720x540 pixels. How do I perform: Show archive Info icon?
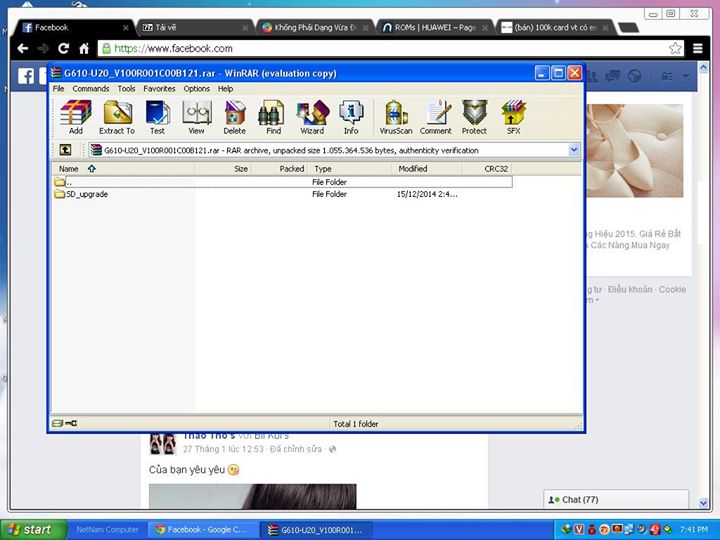point(350,116)
